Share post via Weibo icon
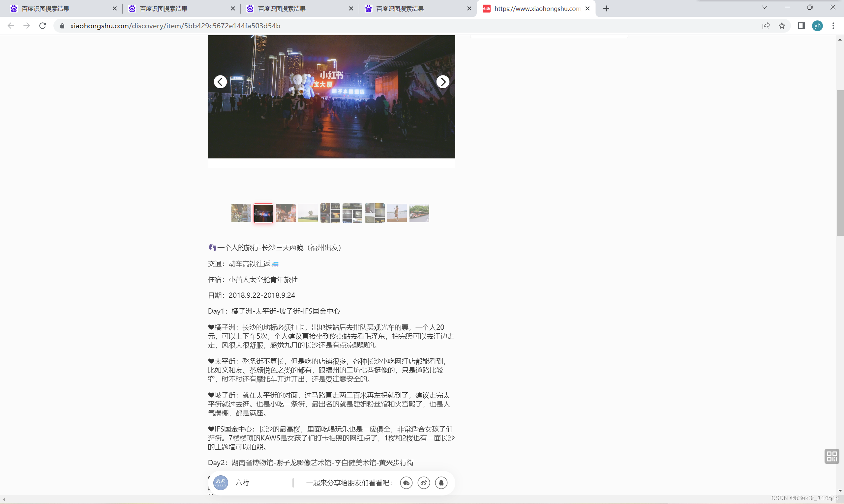 point(424,483)
